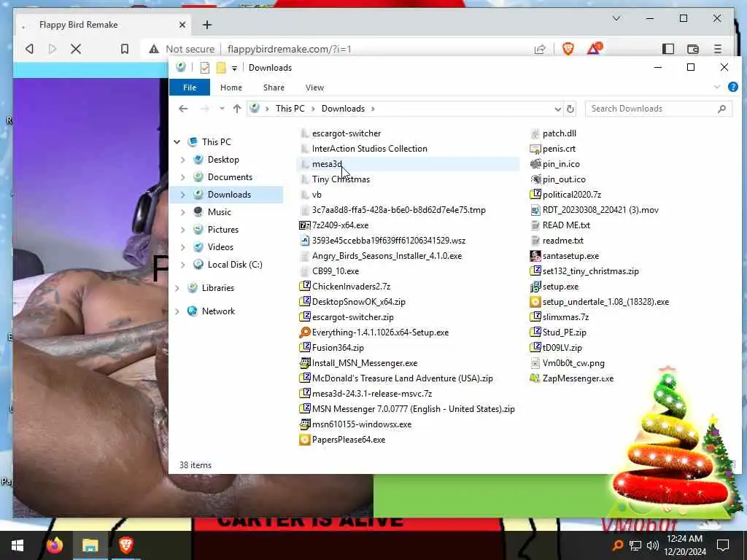
Task: Select Videos in the navigation pane
Action: (x=220, y=246)
